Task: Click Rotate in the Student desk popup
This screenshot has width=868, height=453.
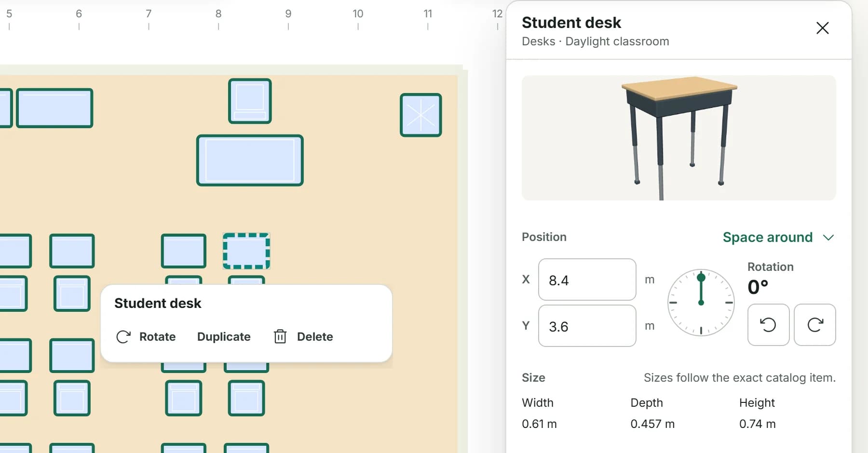Action: tap(146, 336)
